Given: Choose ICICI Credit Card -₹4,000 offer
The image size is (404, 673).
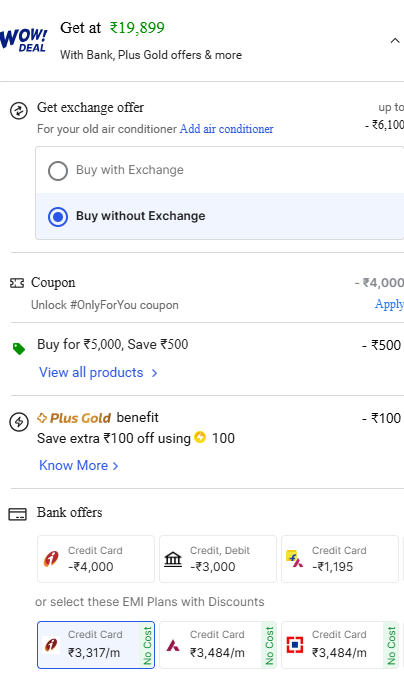Looking at the screenshot, I should tap(96, 559).
